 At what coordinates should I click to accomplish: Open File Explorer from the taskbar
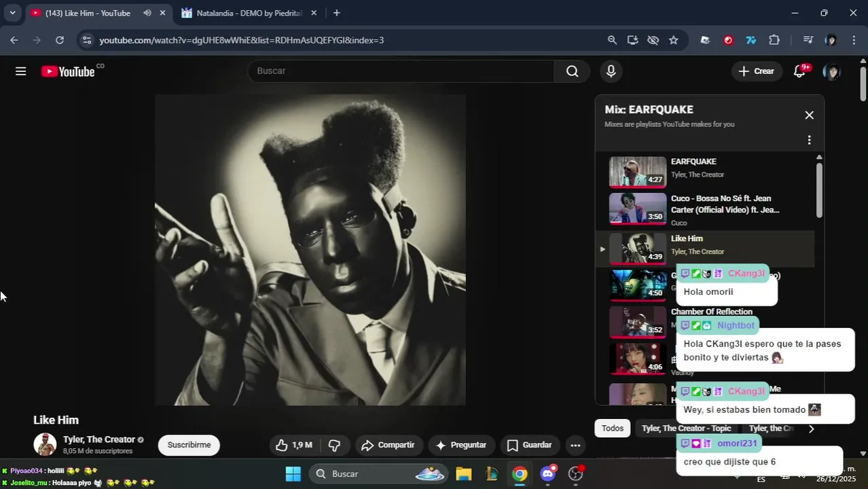click(463, 474)
